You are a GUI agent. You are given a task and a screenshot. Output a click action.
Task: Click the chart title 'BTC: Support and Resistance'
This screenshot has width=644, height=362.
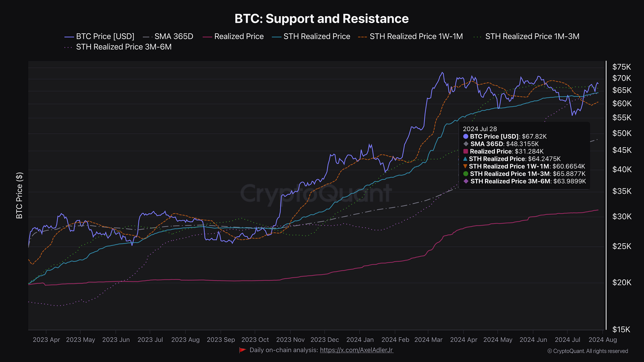click(321, 19)
